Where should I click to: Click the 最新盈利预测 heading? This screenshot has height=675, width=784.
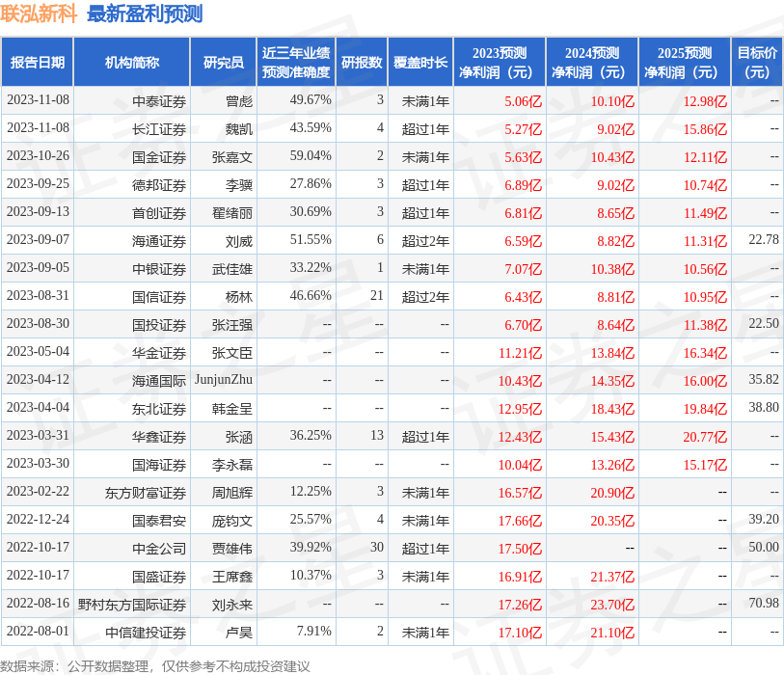click(145, 13)
